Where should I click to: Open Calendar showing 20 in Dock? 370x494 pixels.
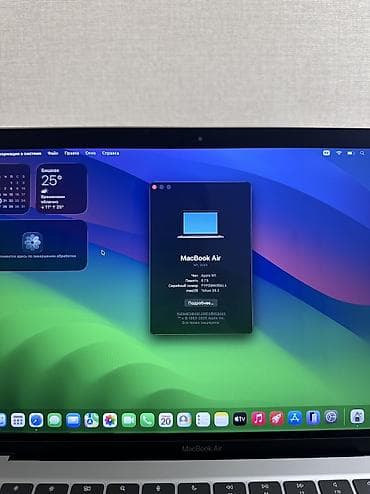166,420
